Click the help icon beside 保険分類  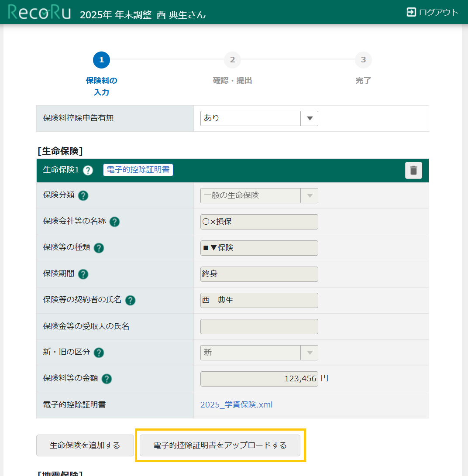(x=83, y=195)
